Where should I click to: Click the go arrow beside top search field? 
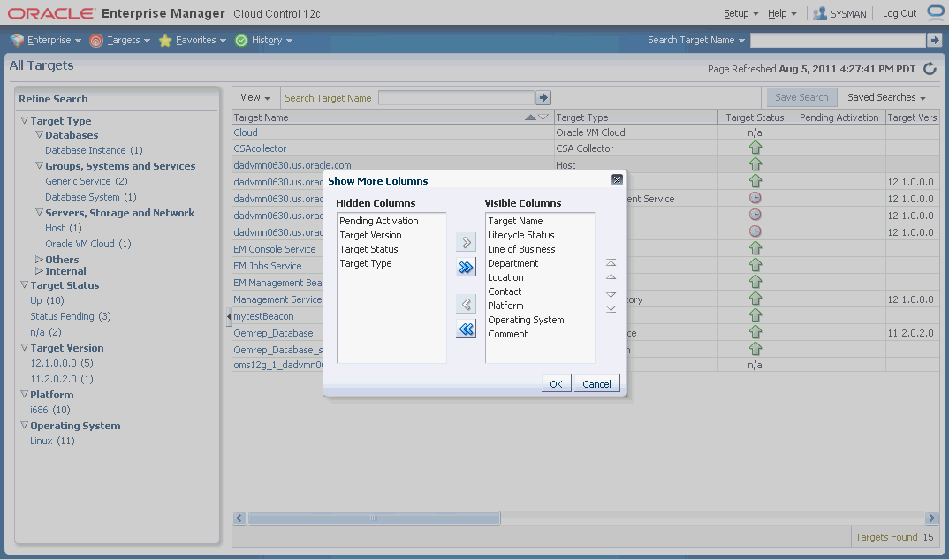(x=935, y=40)
